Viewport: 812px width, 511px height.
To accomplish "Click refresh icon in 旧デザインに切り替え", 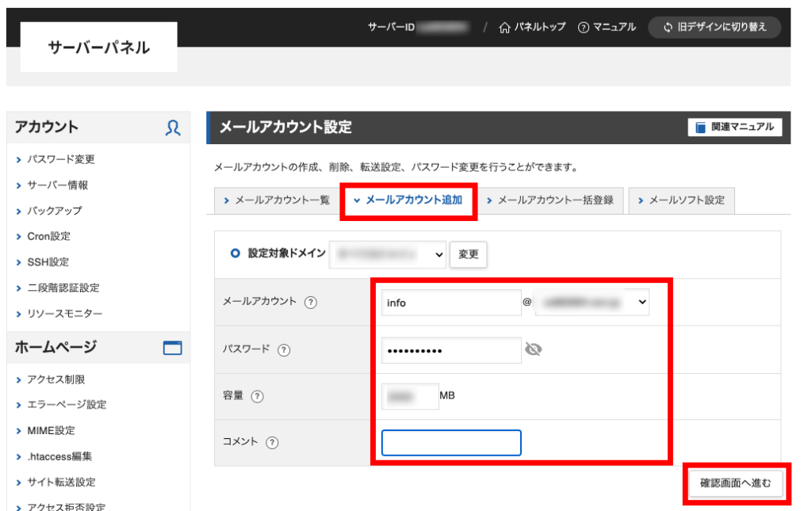I will (668, 28).
